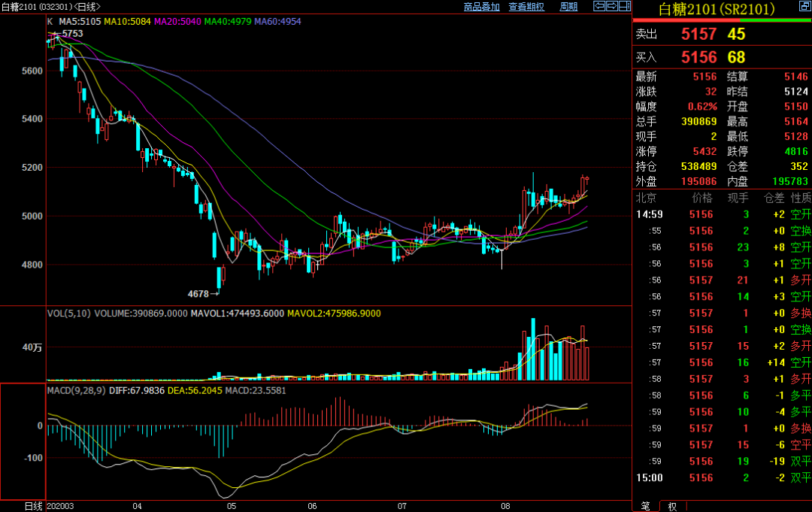Click the 总手 value 390869
This screenshot has width=812, height=512.
coord(699,122)
